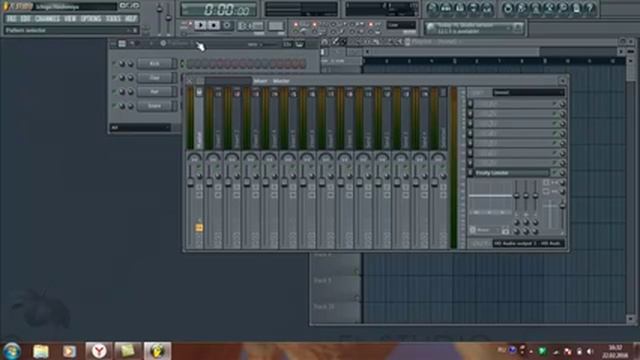
Task: Select the Kick channel button
Action: point(155,64)
